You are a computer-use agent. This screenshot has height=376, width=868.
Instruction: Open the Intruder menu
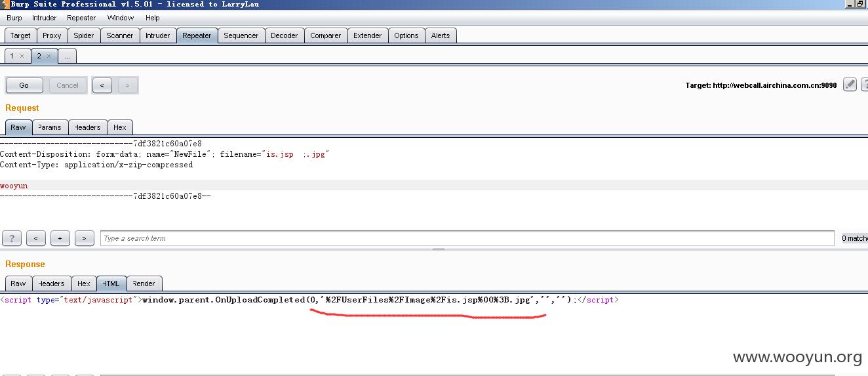[x=45, y=18]
